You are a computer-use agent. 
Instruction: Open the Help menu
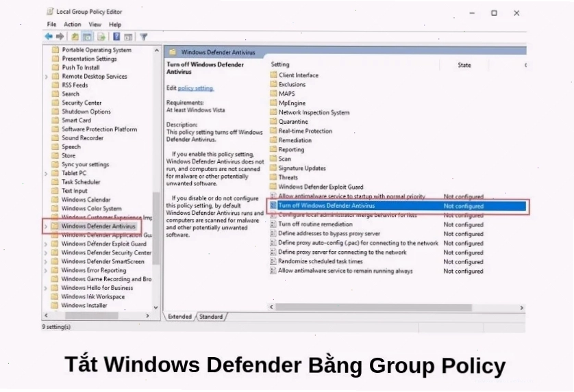point(115,25)
